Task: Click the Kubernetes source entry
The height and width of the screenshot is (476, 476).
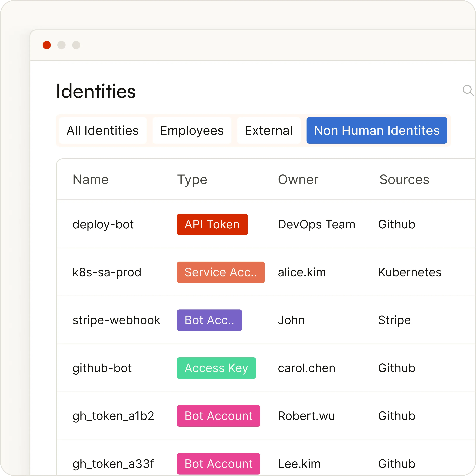Action: tap(410, 272)
